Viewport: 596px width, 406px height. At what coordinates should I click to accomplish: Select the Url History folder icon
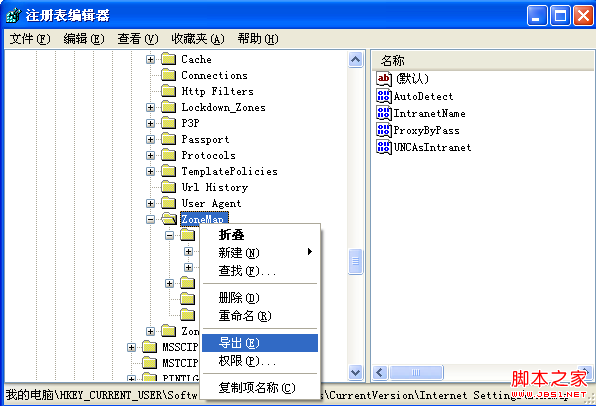click(x=168, y=187)
